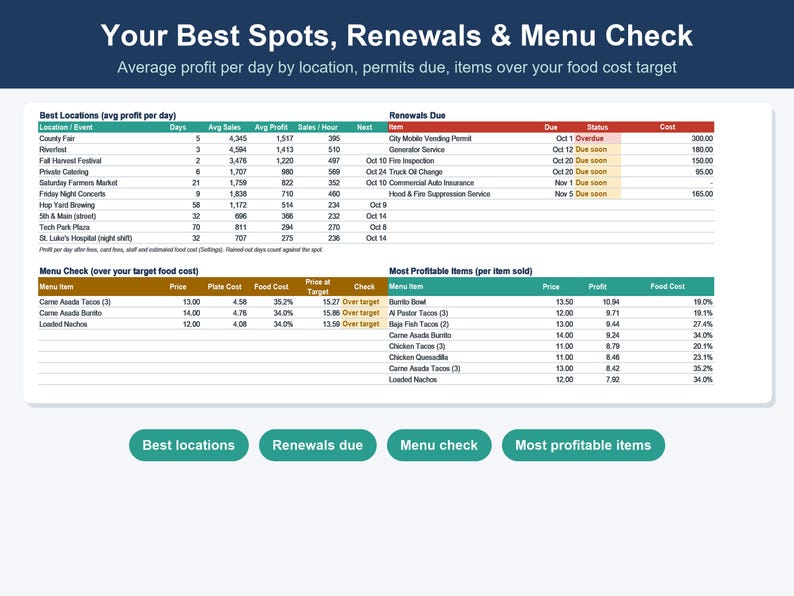This screenshot has height=596, width=794.
Task: Select the 15.27 price at target value
Action: pyautogui.click(x=331, y=302)
